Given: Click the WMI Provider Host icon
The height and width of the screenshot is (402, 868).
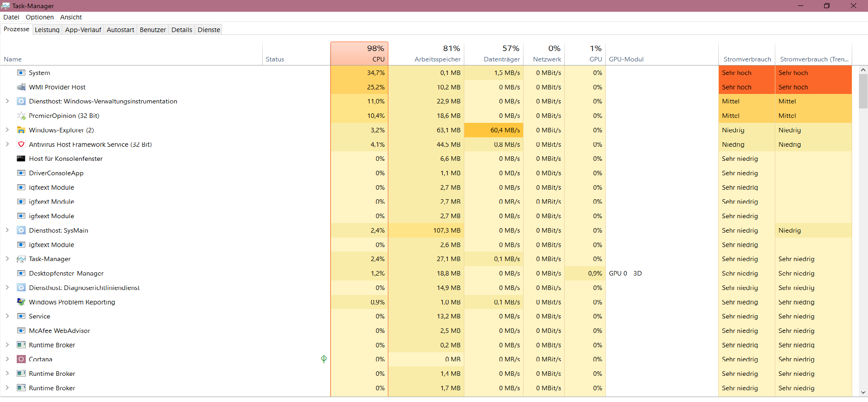Looking at the screenshot, I should (x=21, y=87).
